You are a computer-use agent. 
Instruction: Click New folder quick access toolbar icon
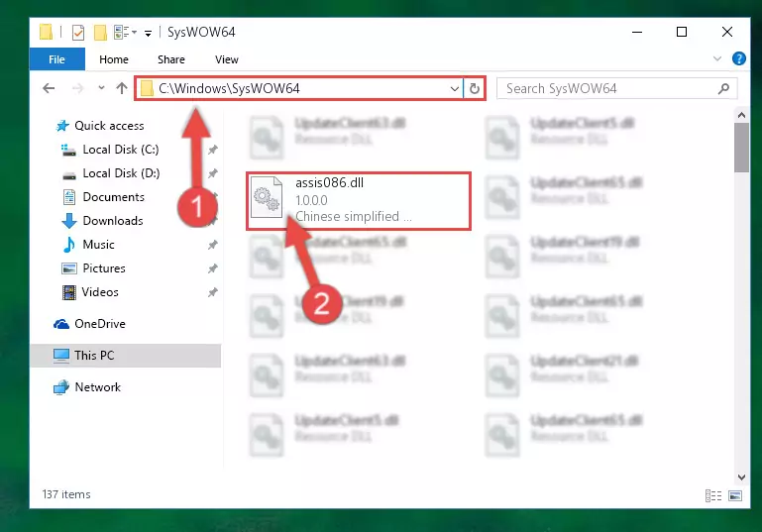[x=100, y=32]
